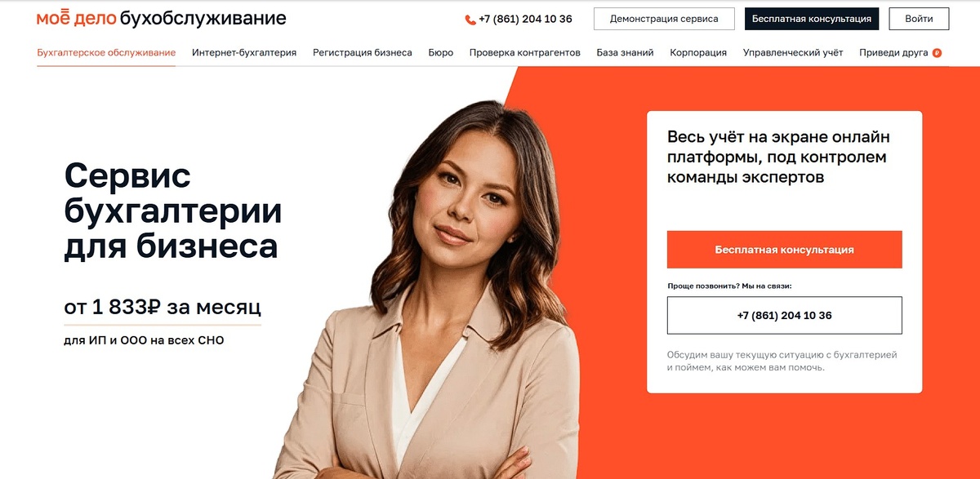980x479 pixels.
Task: Go to Регистрация бизнеса section
Action: pos(363,52)
